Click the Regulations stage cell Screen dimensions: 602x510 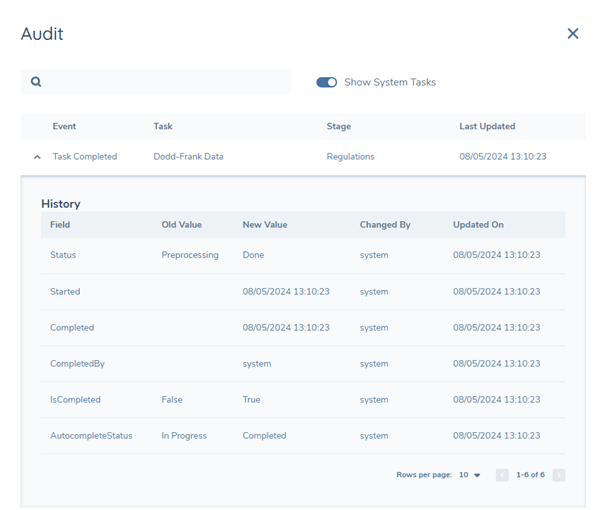350,157
